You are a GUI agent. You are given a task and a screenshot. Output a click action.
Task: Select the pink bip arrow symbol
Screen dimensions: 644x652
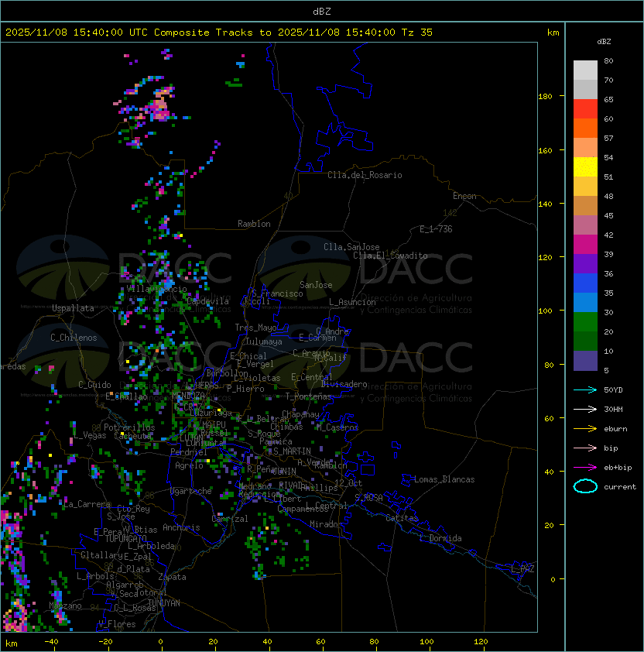(585, 448)
